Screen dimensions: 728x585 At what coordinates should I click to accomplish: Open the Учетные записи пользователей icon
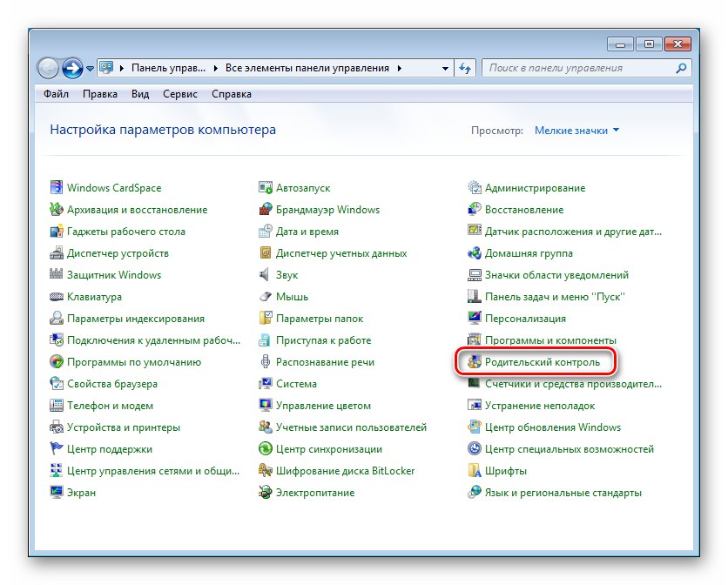[x=265, y=427]
